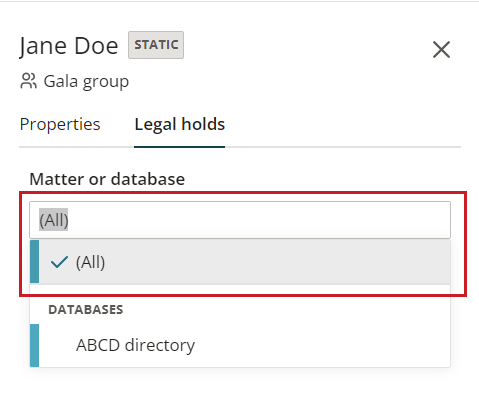Click the Jane Doe heading
479x407 pixels.
tap(69, 46)
